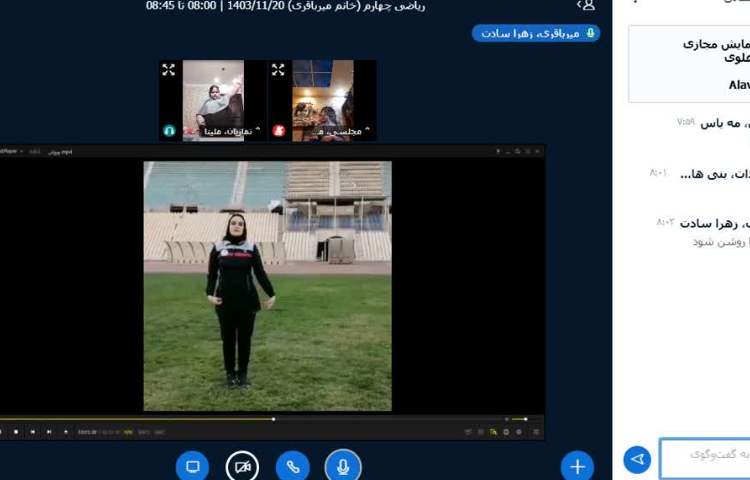Viewport: 750px width, 480px height.
Task: Skip to next track in player
Action: tap(49, 432)
